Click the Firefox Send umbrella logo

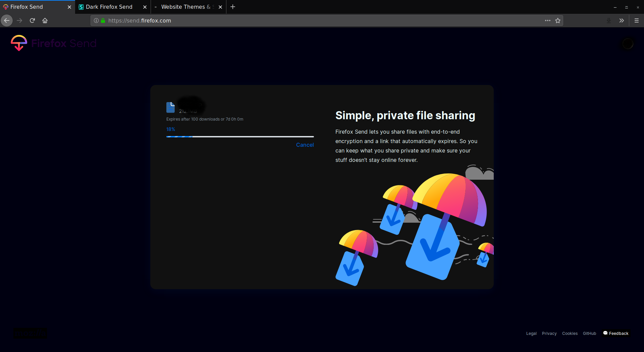click(18, 43)
